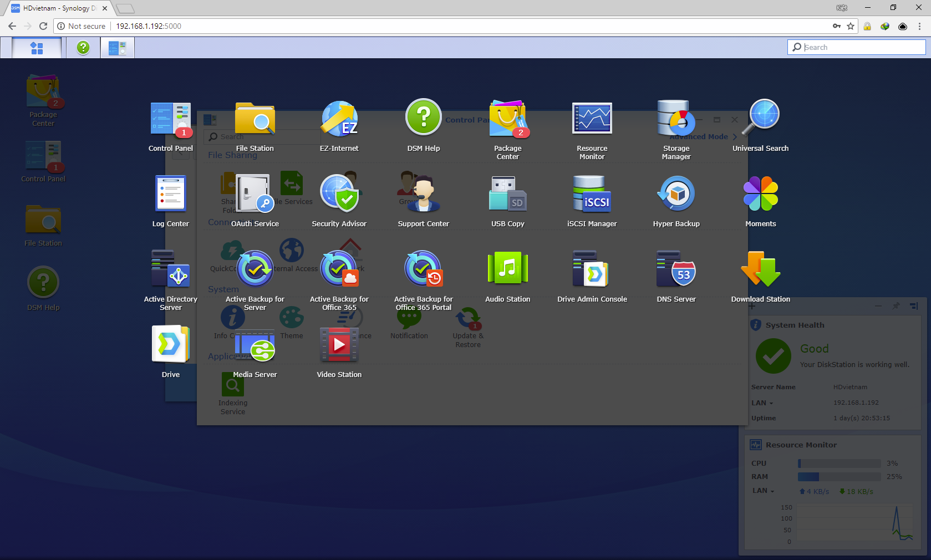The width and height of the screenshot is (931, 560).
Task: Open Hyper Backup
Action: [x=676, y=201]
